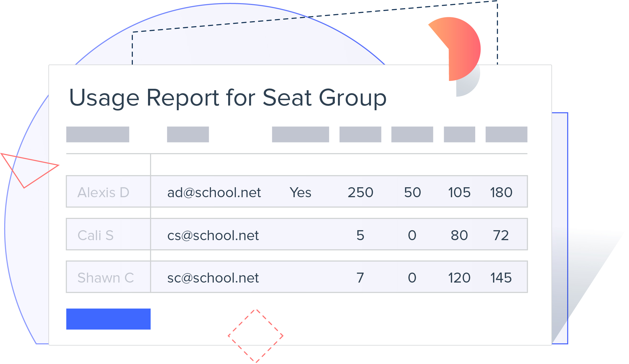Select the Alexis D name cell
Image resolution: width=629 pixels, height=364 pixels.
103,192
